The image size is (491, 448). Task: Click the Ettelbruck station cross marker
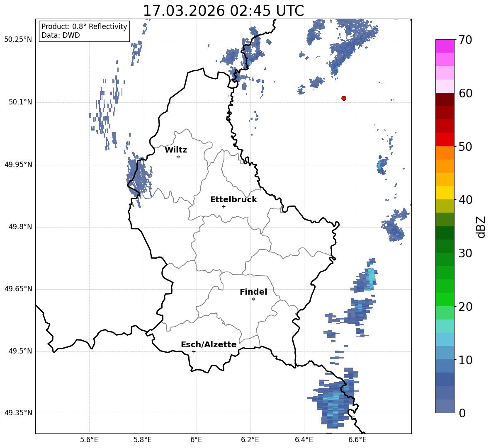224,206
